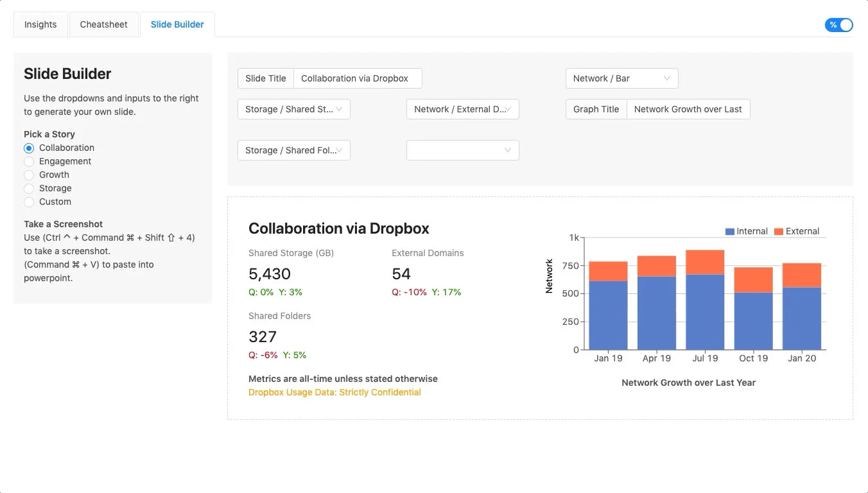Click the 'Network Growth over Last Year' caption

pos(688,383)
